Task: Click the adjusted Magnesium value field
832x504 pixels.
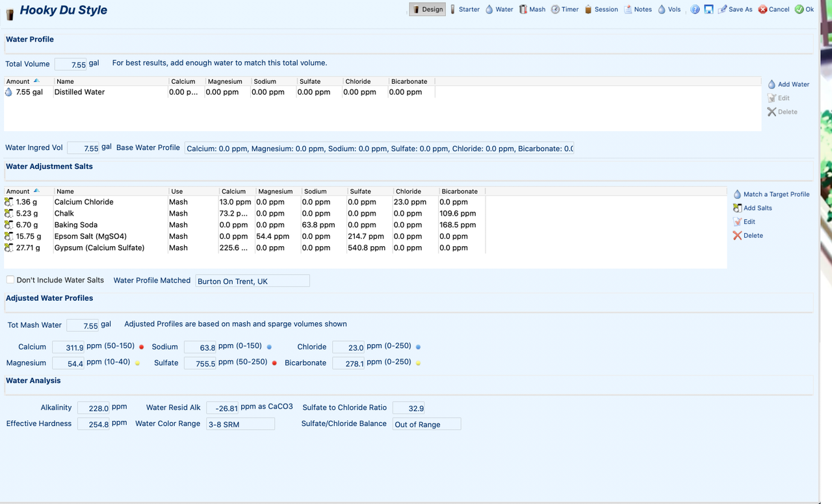Action: pos(69,364)
